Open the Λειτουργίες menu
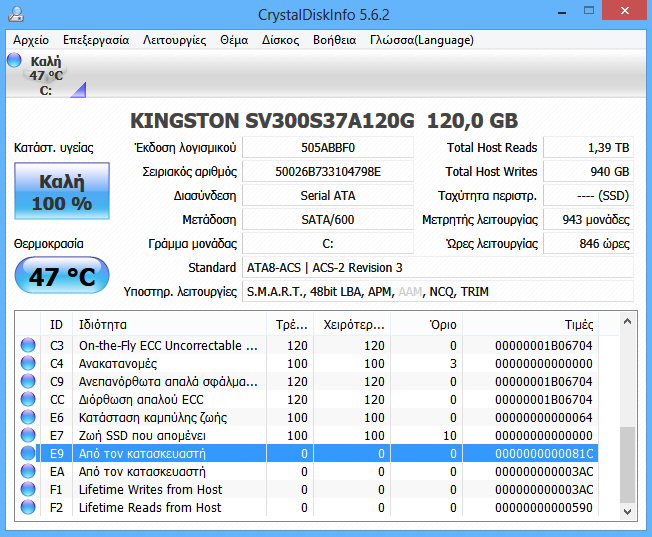Image resolution: width=652 pixels, height=537 pixels. [x=174, y=40]
